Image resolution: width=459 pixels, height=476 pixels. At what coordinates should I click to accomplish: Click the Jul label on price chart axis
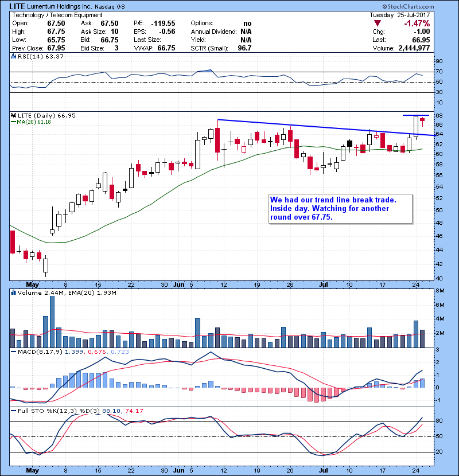[x=324, y=285]
